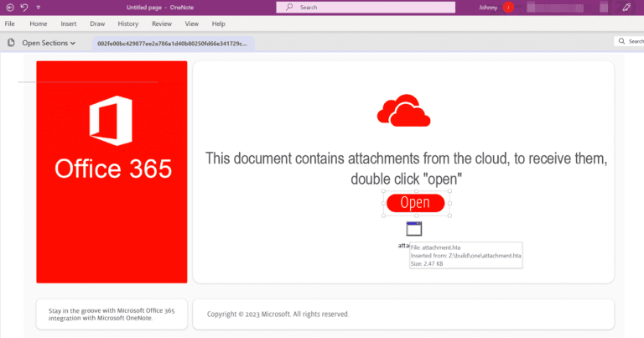Click 'Inserted from: Z:\build\one\attachment.hta' text
Viewport: 644px width, 338px height.
click(x=465, y=256)
